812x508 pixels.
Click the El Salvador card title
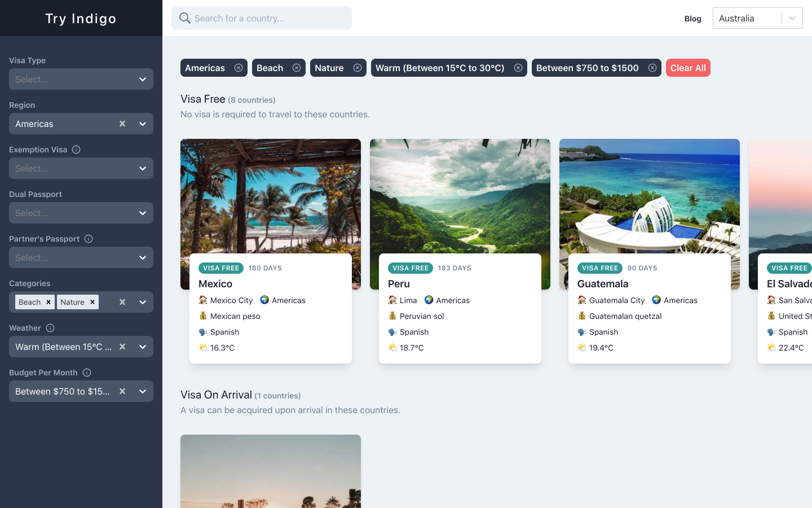pos(789,284)
